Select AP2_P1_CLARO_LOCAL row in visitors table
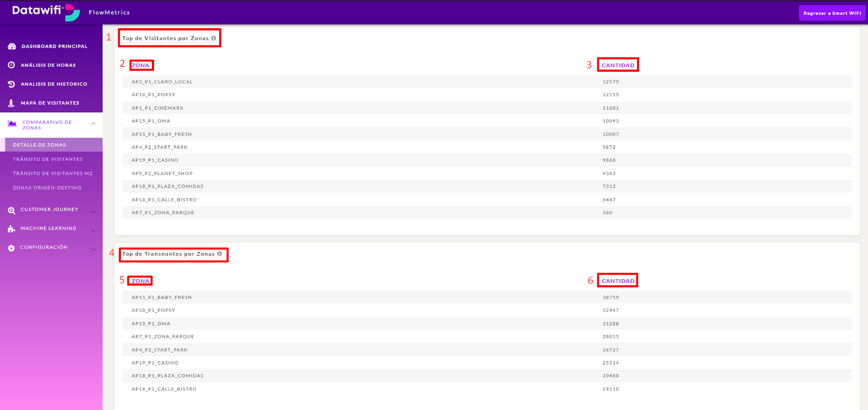The width and height of the screenshot is (868, 410). pos(487,82)
